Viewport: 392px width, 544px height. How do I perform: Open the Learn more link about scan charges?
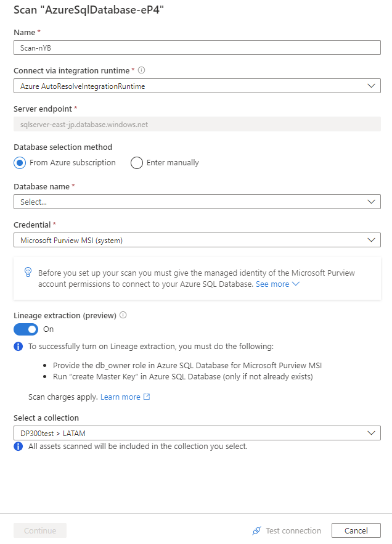[121, 397]
